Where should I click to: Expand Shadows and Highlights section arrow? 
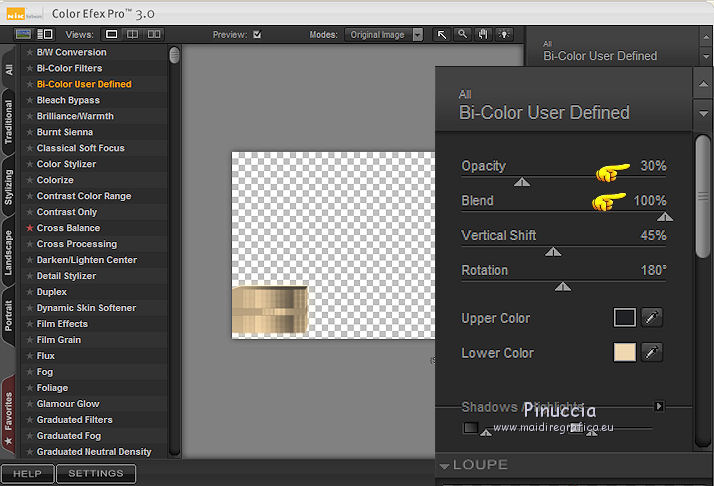click(x=658, y=406)
